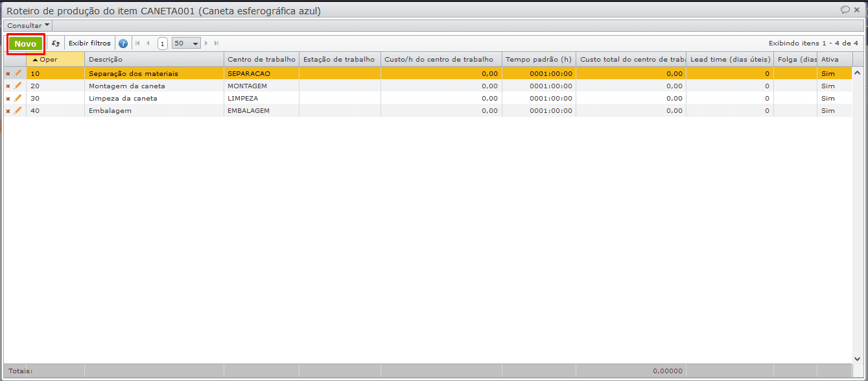
Task: Click the operation number 10 cell
Action: tap(56, 73)
